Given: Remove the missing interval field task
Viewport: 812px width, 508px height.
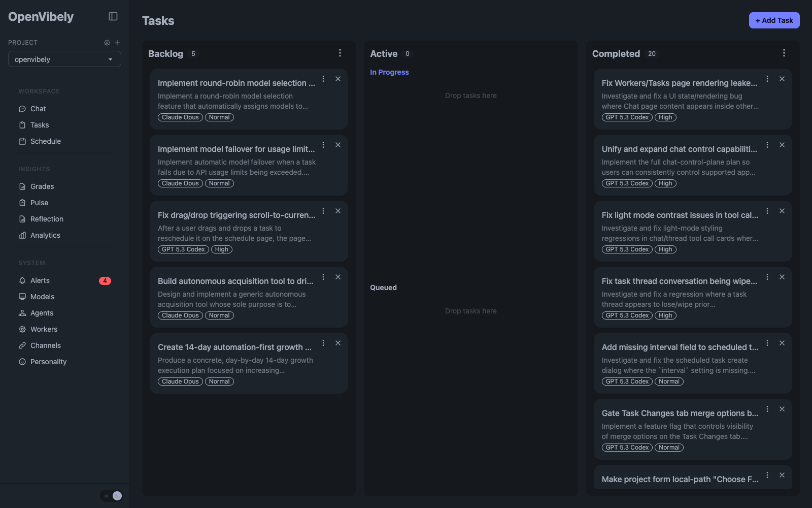Looking at the screenshot, I should (x=782, y=343).
